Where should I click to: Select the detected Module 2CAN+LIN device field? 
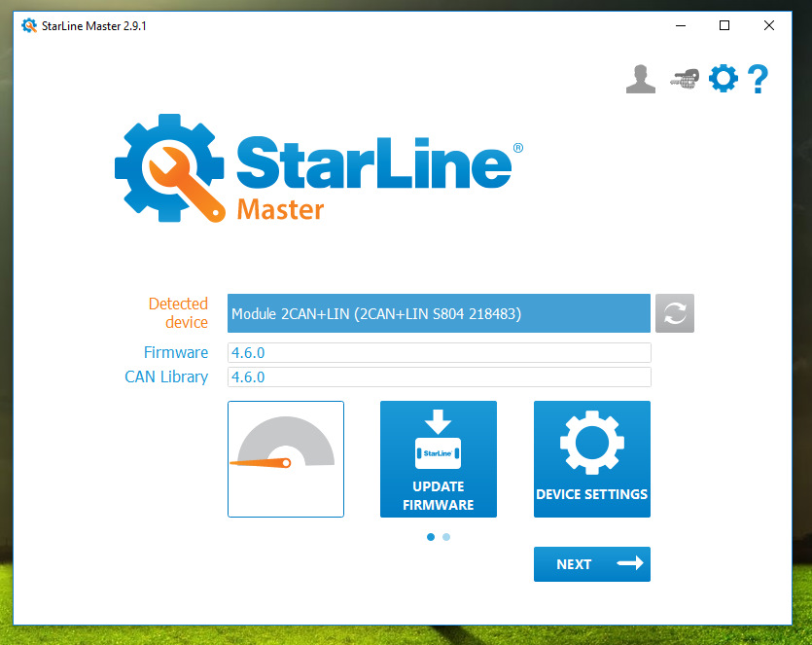click(439, 313)
